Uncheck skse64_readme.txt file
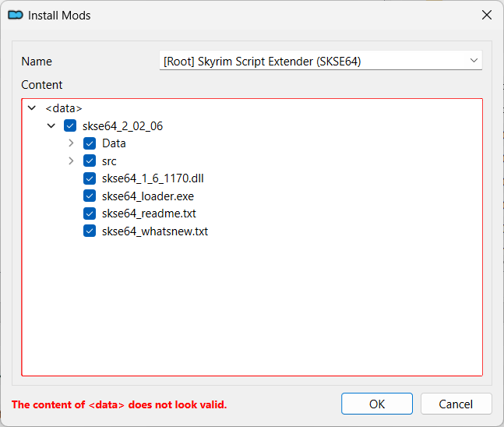This screenshot has height=427, width=504. tap(90, 213)
